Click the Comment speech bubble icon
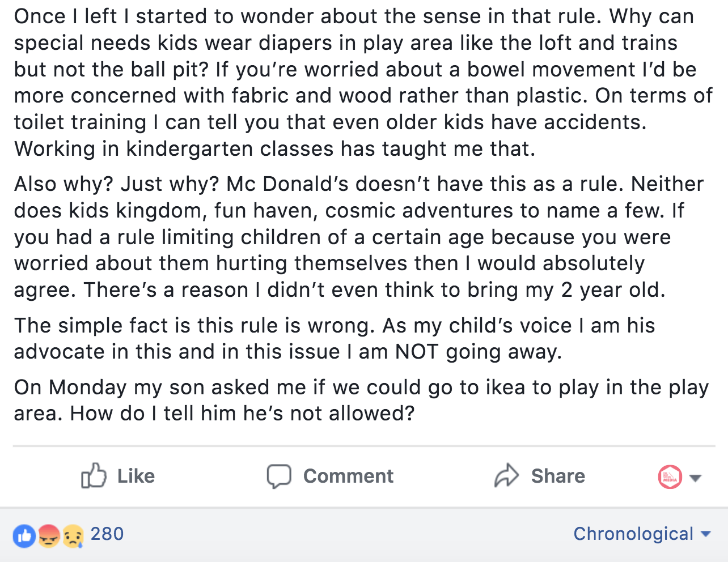 click(x=279, y=476)
